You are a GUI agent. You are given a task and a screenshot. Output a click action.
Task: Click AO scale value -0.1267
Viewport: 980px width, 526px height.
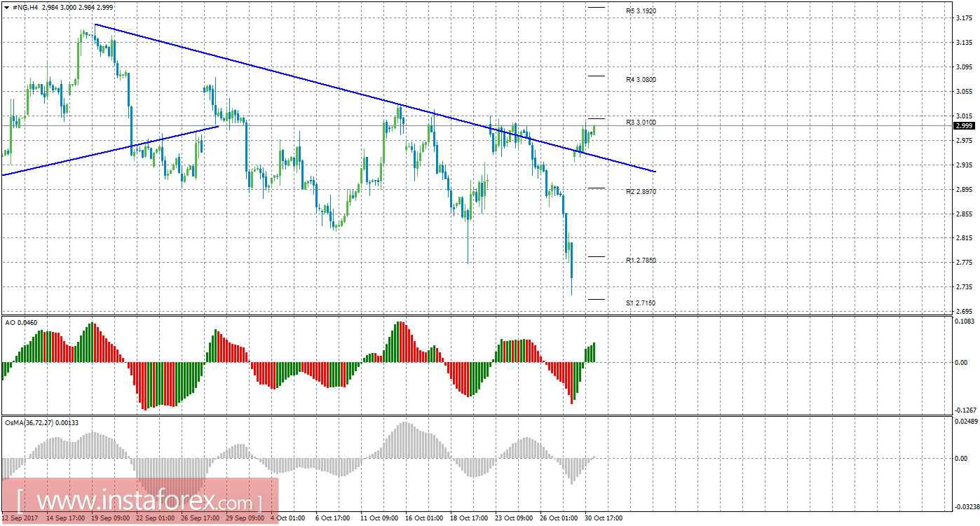pyautogui.click(x=965, y=410)
